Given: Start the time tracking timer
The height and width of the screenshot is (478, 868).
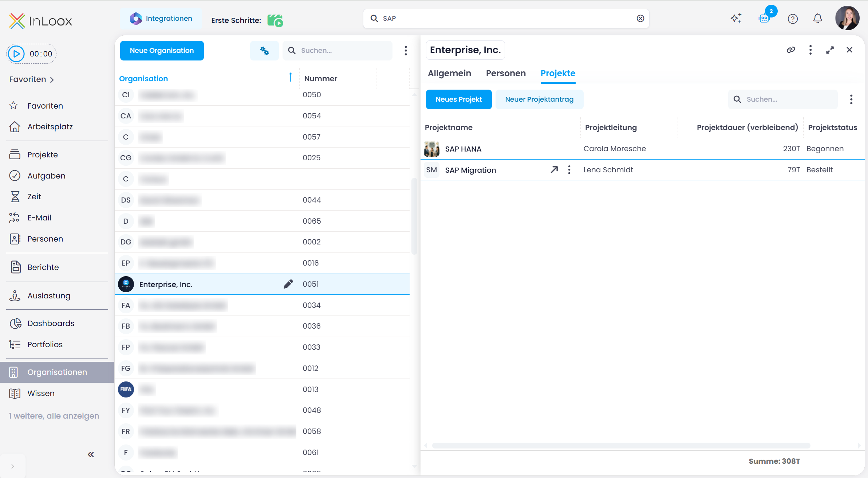Looking at the screenshot, I should (x=16, y=54).
